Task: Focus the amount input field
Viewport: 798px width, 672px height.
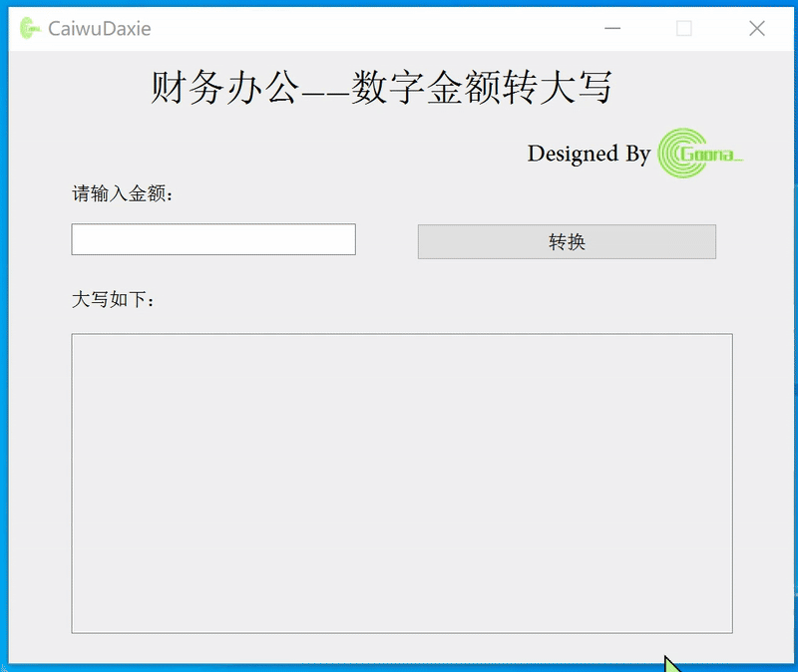Action: (213, 239)
